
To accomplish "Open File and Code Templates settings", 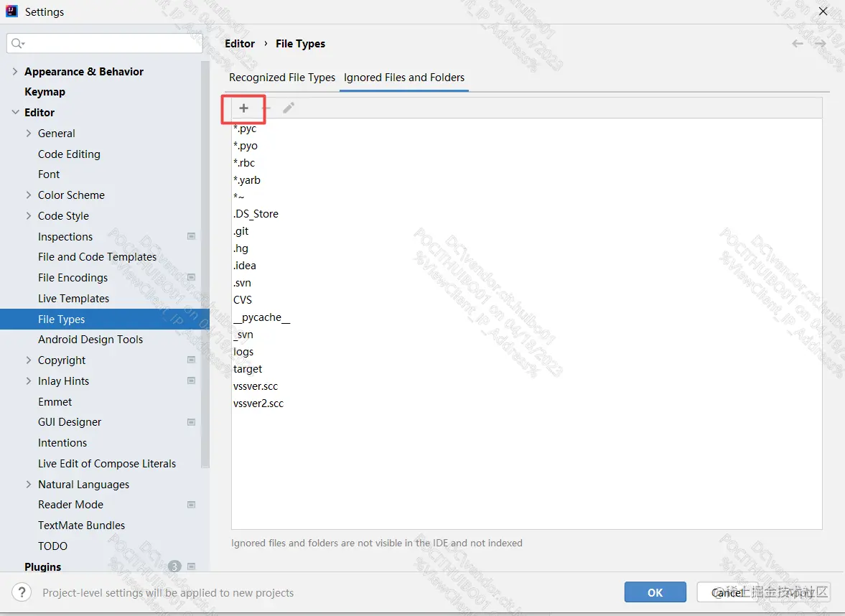I will click(x=97, y=257).
